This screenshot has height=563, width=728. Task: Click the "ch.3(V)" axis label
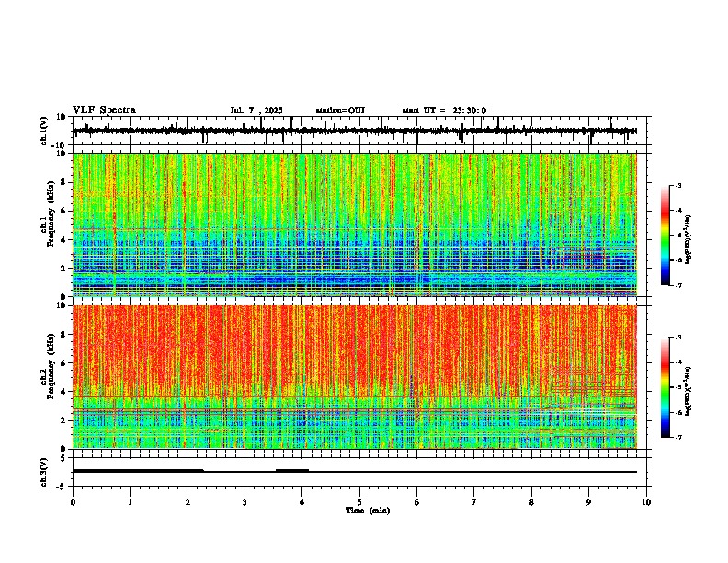pyautogui.click(x=44, y=472)
